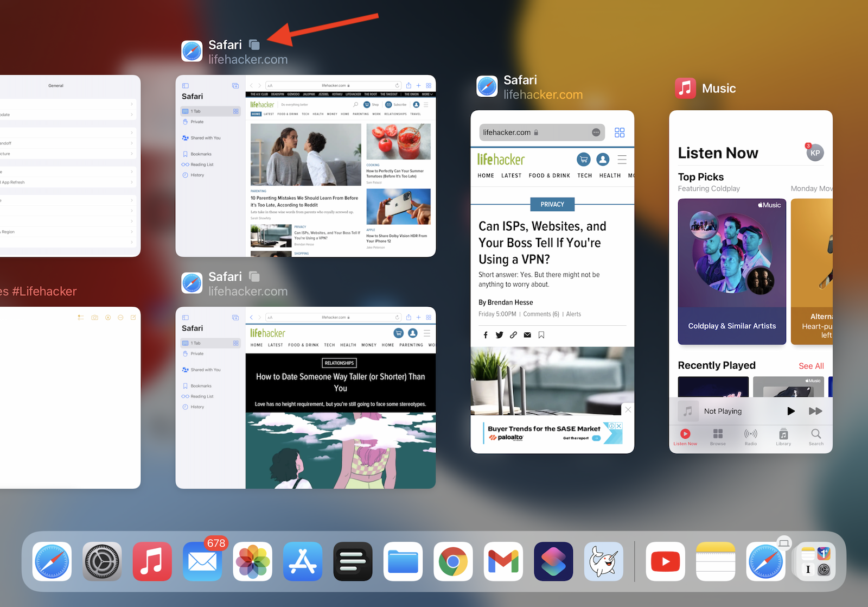
Task: Open the Region row chevron in Settings
Action: tap(131, 232)
